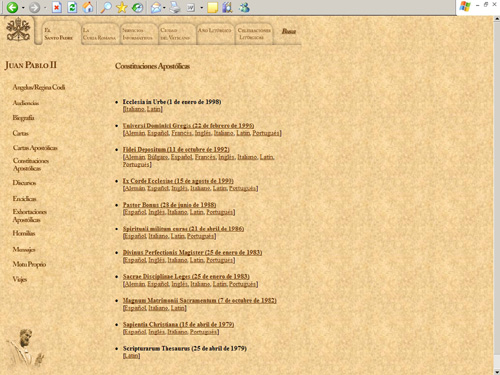The height and width of the screenshot is (375, 500).
Task: Click the Stop loading icon
Action: (x=57, y=7)
